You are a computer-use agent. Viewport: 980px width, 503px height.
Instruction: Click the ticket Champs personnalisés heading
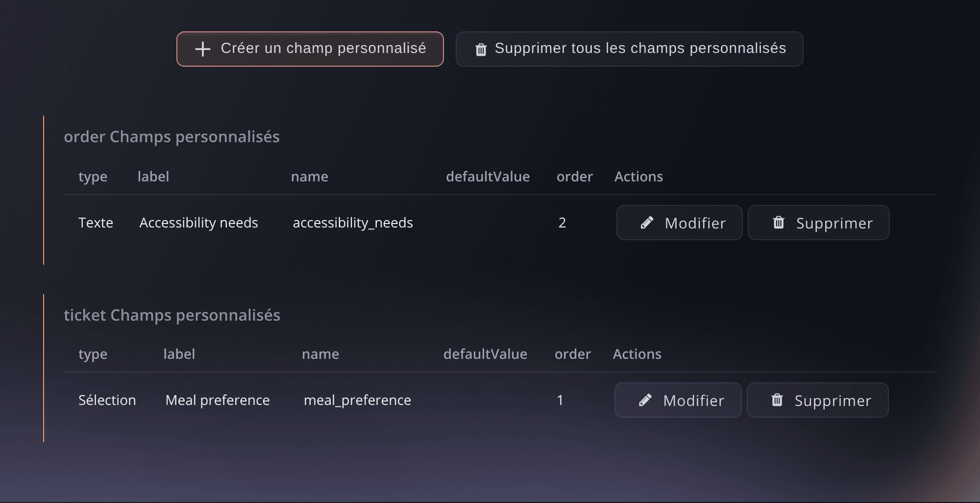pyautogui.click(x=172, y=315)
